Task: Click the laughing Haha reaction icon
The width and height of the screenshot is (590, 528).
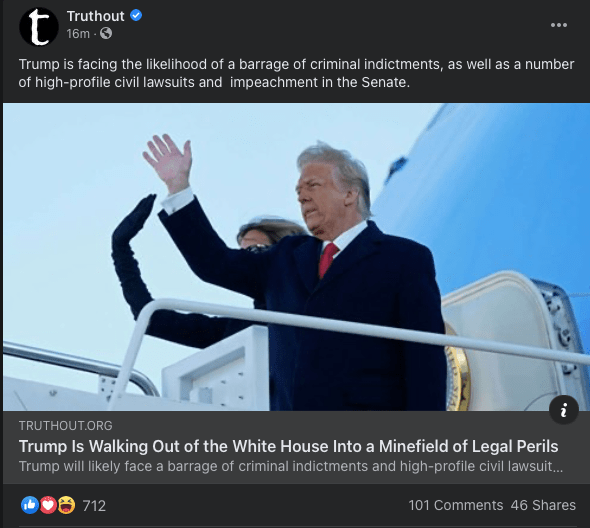Action: tap(66, 505)
